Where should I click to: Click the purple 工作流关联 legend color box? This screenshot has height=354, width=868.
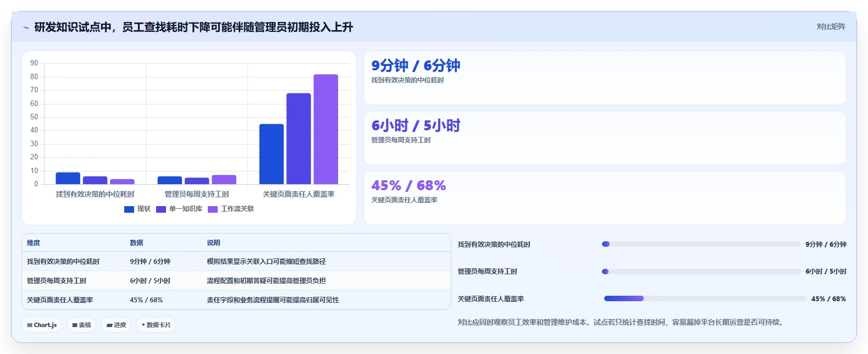[213, 209]
